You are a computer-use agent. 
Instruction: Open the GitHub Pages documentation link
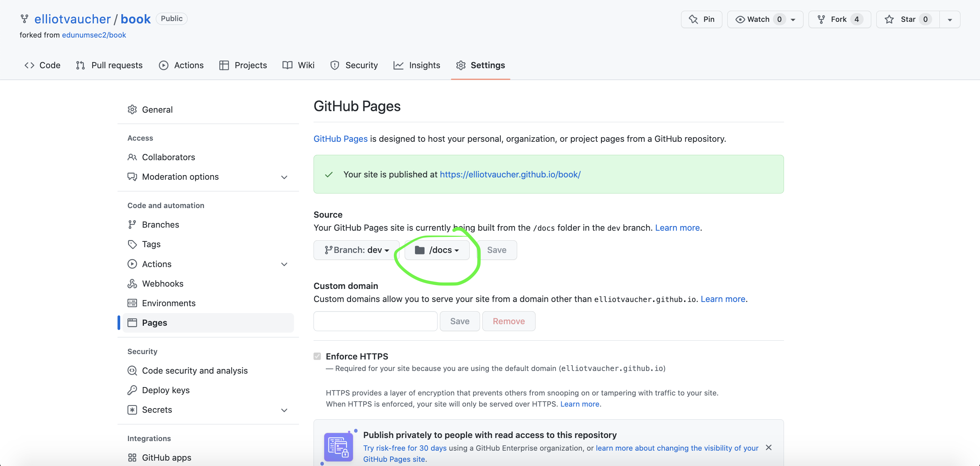click(340, 139)
